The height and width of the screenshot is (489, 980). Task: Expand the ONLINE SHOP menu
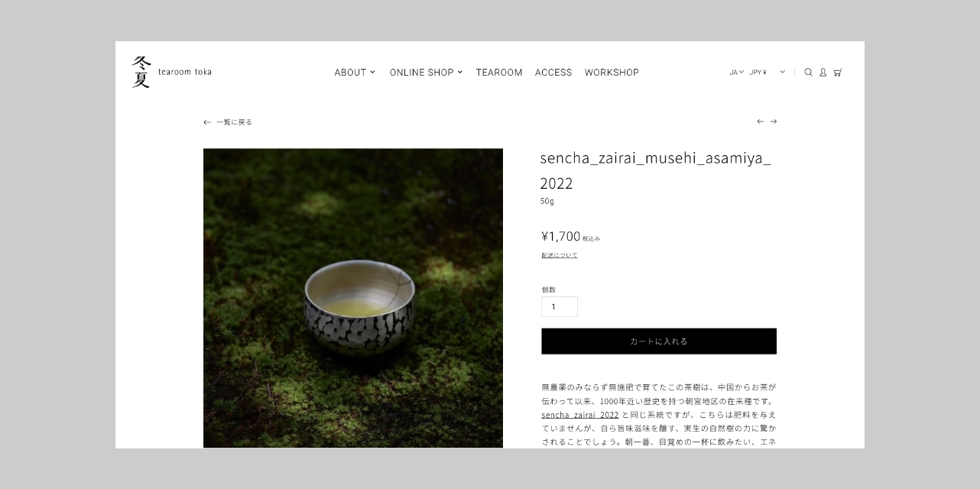pyautogui.click(x=427, y=73)
